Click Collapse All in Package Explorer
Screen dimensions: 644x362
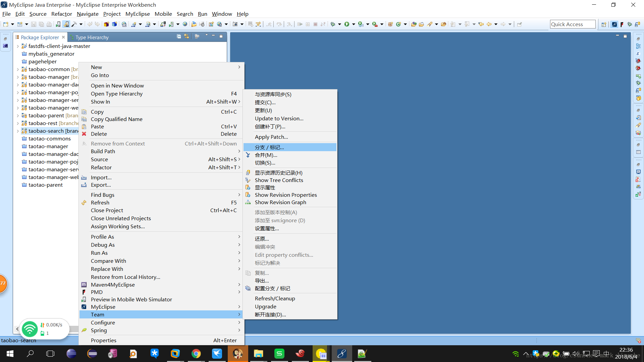(x=179, y=36)
